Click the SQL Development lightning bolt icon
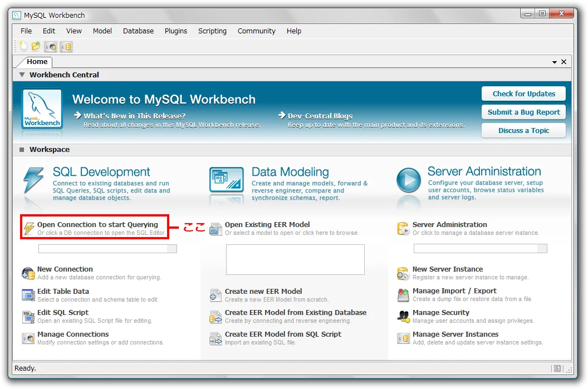588x389 pixels. pos(33,181)
